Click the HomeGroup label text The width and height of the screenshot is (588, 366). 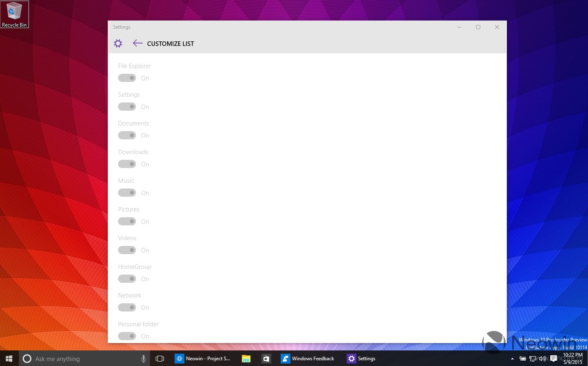(x=135, y=267)
